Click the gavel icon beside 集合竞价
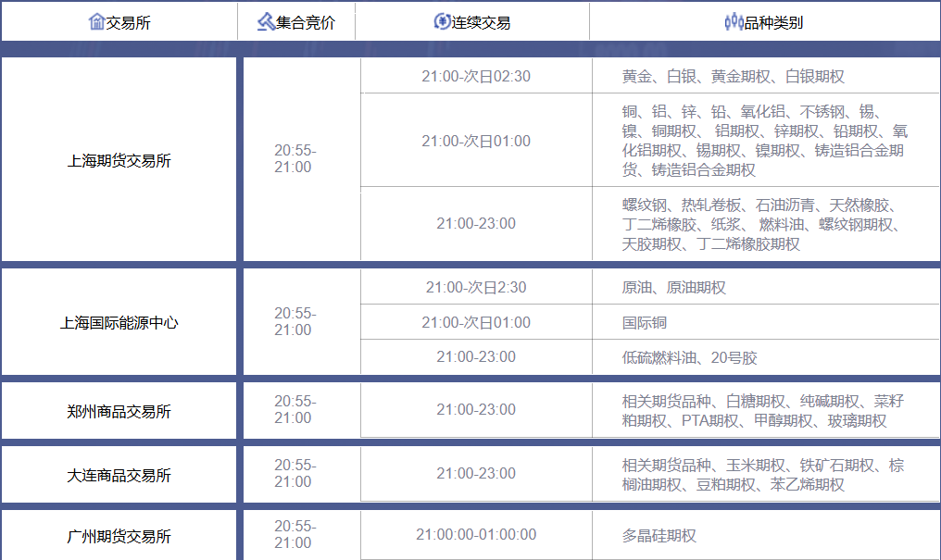The width and height of the screenshot is (941, 560). 266,21
